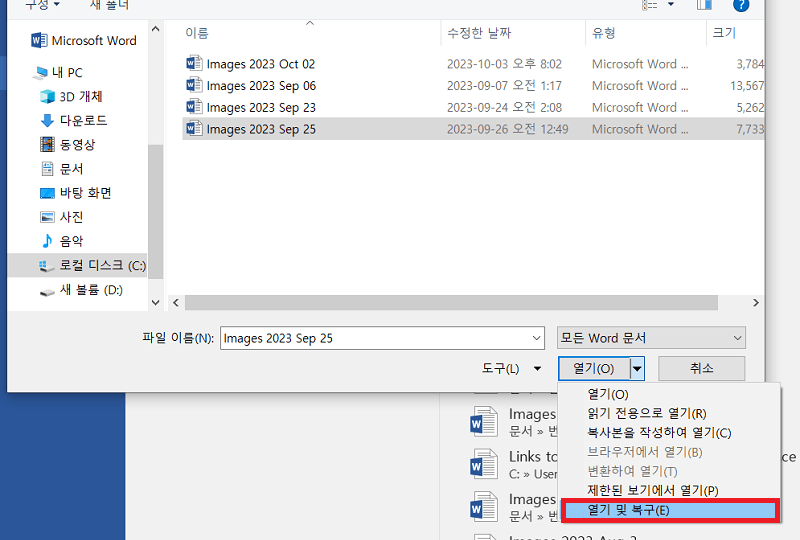800x540 pixels.
Task: Click 브라우저에서 열기(B) menu entry
Action: [671, 452]
